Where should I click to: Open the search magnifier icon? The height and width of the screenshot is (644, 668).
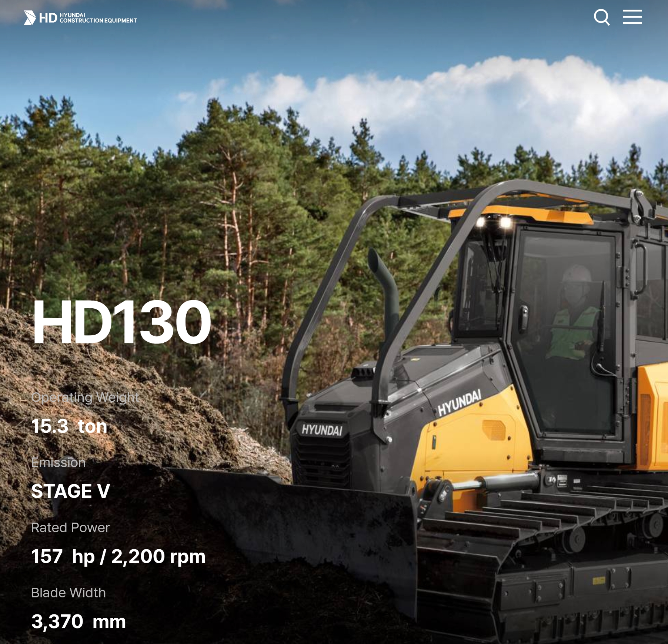[x=602, y=17]
